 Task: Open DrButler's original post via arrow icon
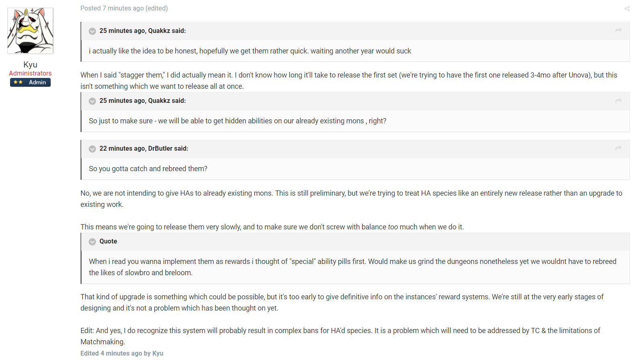coord(618,148)
